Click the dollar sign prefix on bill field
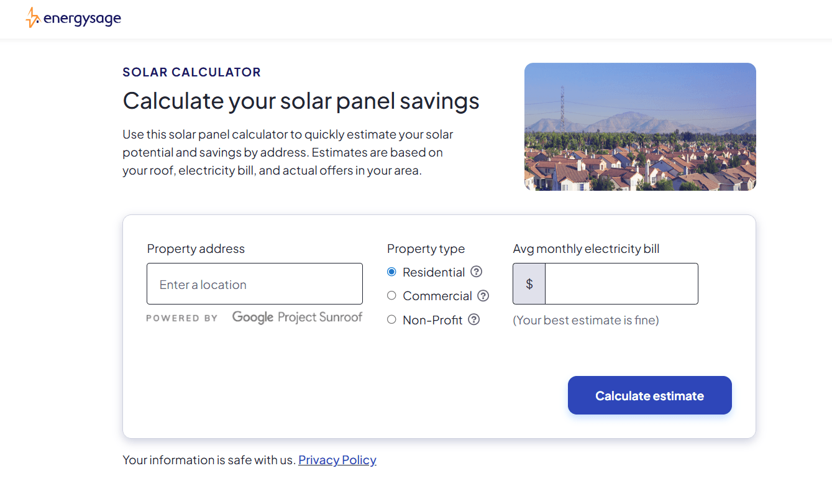Screen dimensions: 832x504 529,283
